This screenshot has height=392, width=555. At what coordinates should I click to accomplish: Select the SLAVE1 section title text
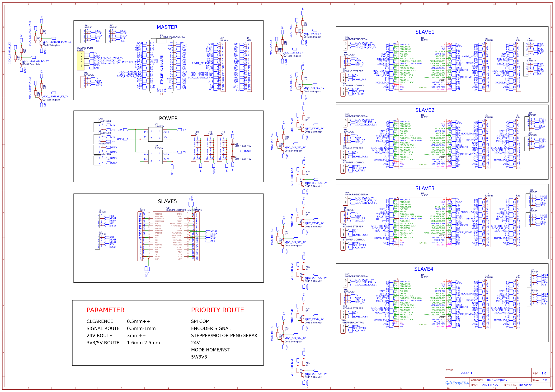(425, 32)
